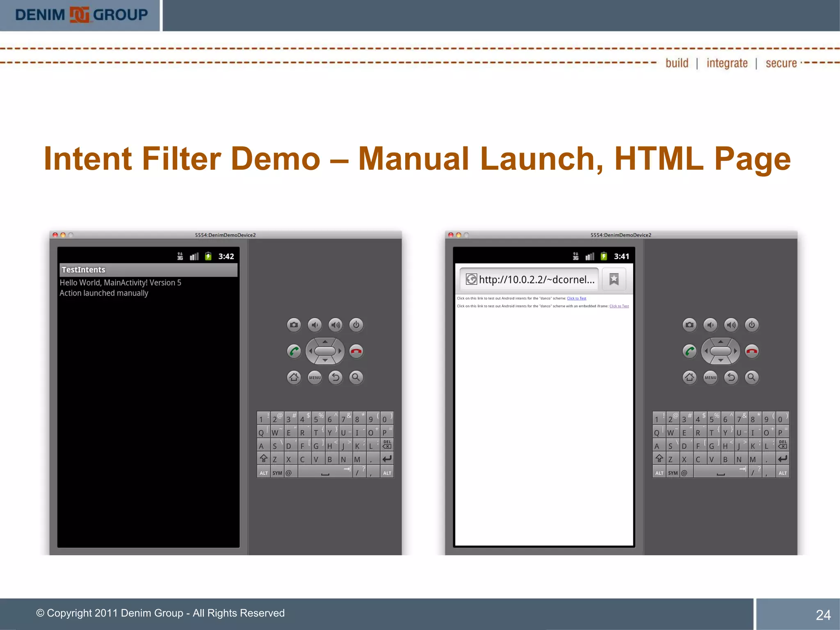Click red end-call button on left emulator
Image resolution: width=840 pixels, height=630 pixels.
[356, 351]
